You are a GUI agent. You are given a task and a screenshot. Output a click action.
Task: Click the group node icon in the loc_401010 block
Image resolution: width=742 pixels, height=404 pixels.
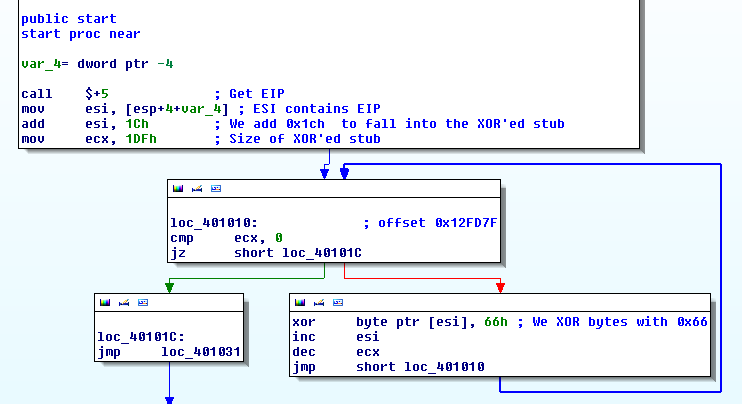tap(216, 188)
